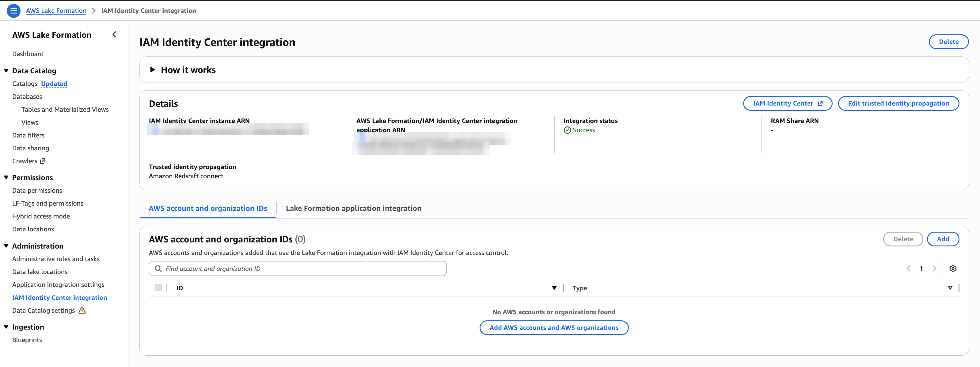Image resolution: width=980 pixels, height=367 pixels.
Task: Sort table by Type column arrow
Action: pyautogui.click(x=950, y=288)
